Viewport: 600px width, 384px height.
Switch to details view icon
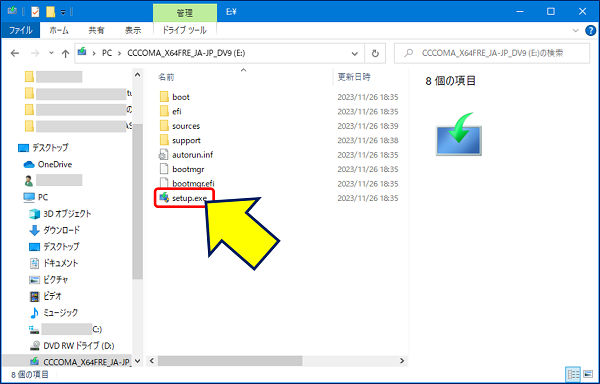573,374
